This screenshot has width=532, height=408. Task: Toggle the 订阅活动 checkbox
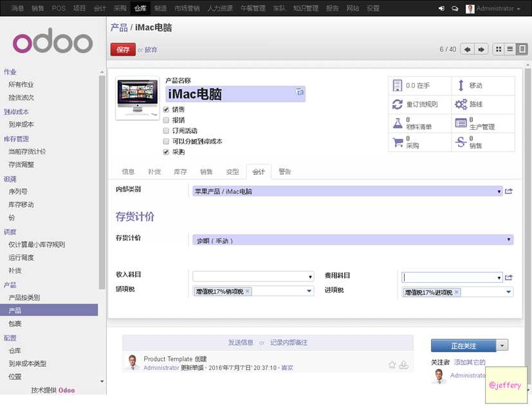[x=166, y=130]
